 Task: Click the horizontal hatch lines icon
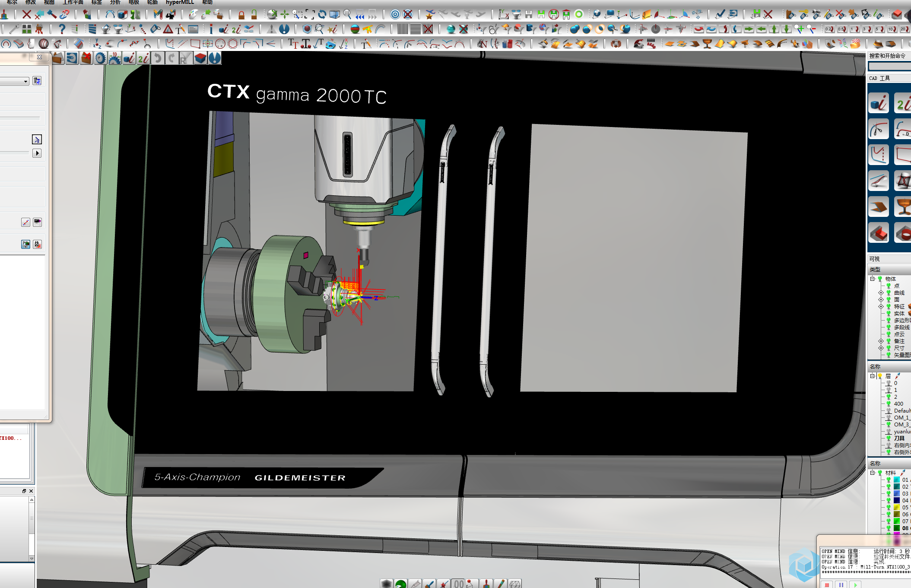click(415, 29)
